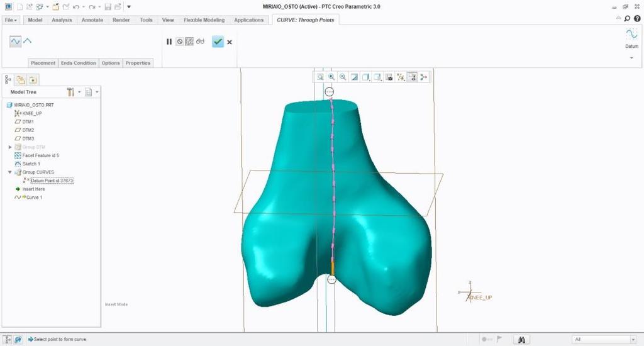Open the Ends Condition panel

[x=78, y=63]
